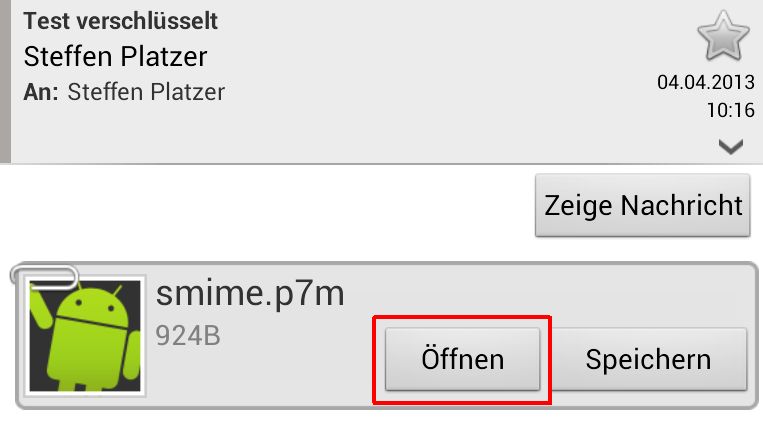
Task: Click the subject line Test verschlüsselt
Action: tap(120, 20)
